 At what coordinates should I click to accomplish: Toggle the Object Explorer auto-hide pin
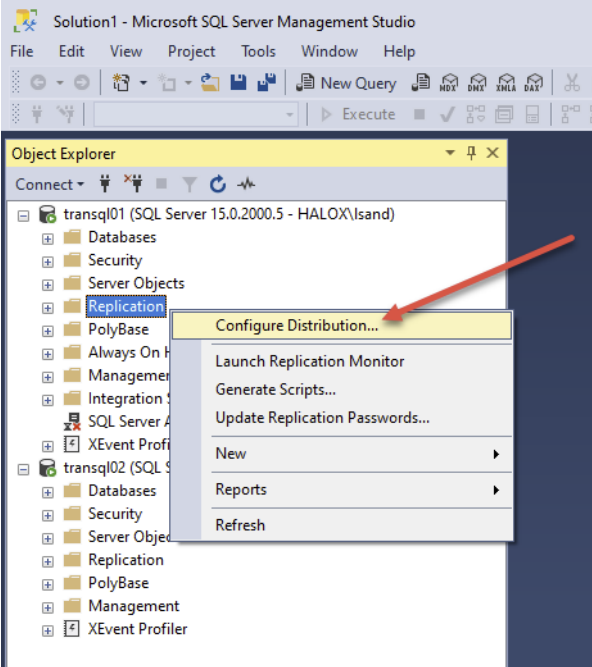[x=471, y=153]
